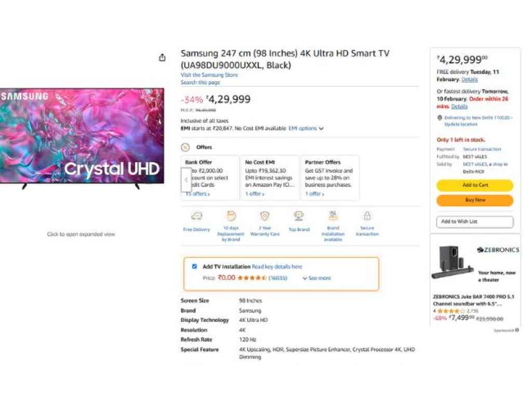
Task: Open the No Cost EMI offer card
Action: point(270,177)
